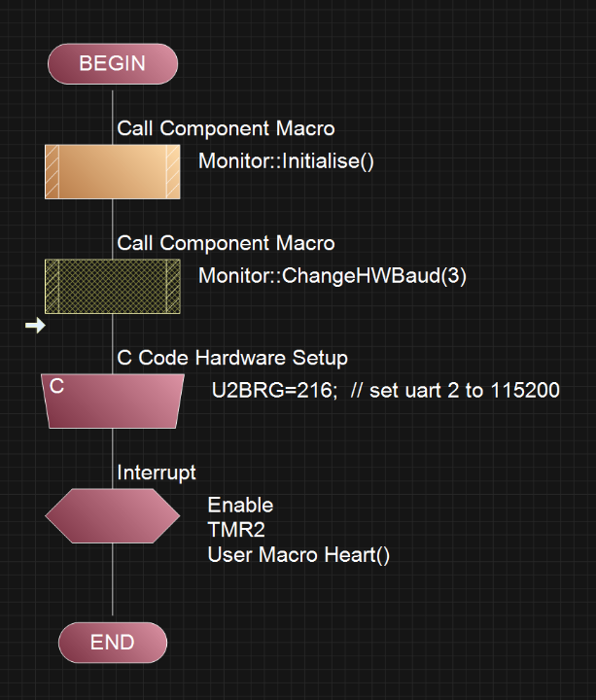Click the 'Interrupt' label above the hexagon
Viewport: 596px width, 700px height.
(157, 472)
